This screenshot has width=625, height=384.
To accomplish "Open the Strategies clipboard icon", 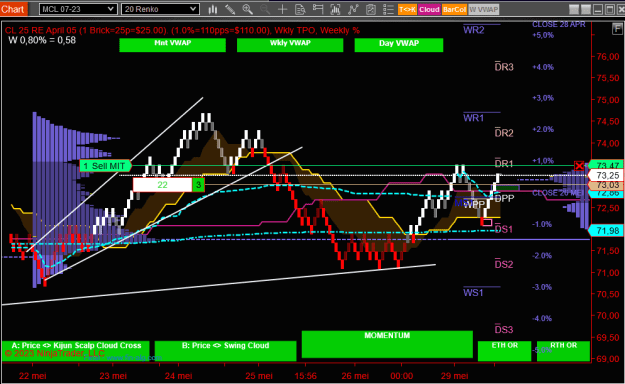I will coord(371,9).
